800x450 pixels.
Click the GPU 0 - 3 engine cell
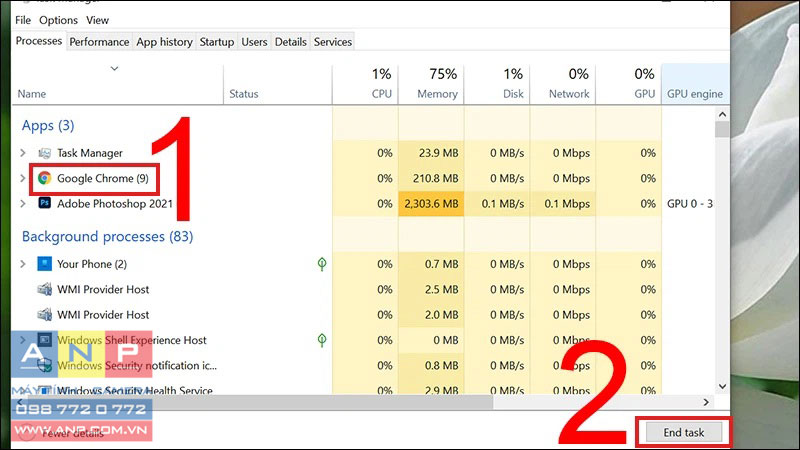[x=689, y=204]
